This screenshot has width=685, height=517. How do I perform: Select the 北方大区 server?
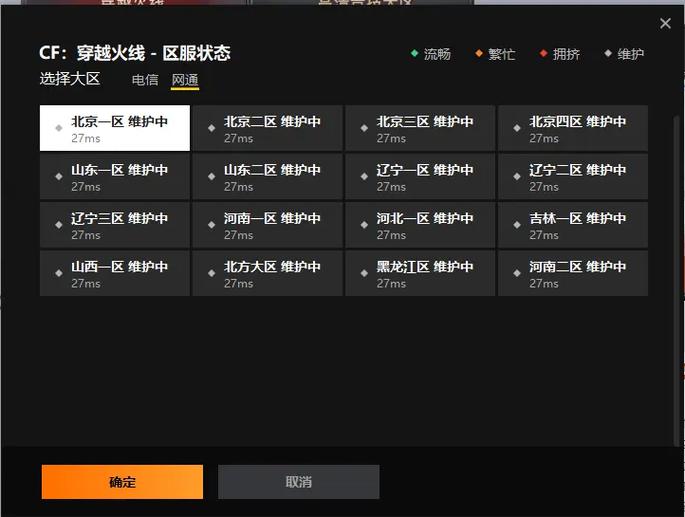tap(267, 273)
